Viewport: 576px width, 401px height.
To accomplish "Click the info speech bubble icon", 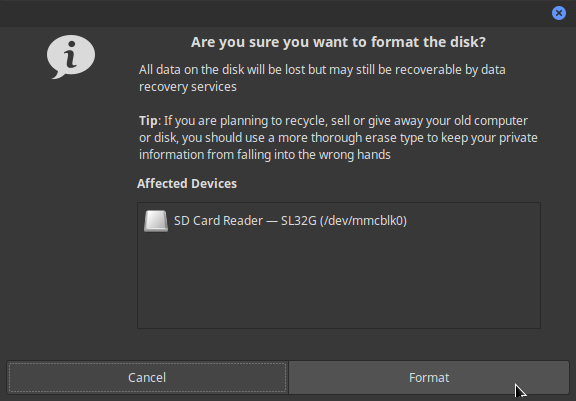I will pyautogui.click(x=71, y=57).
